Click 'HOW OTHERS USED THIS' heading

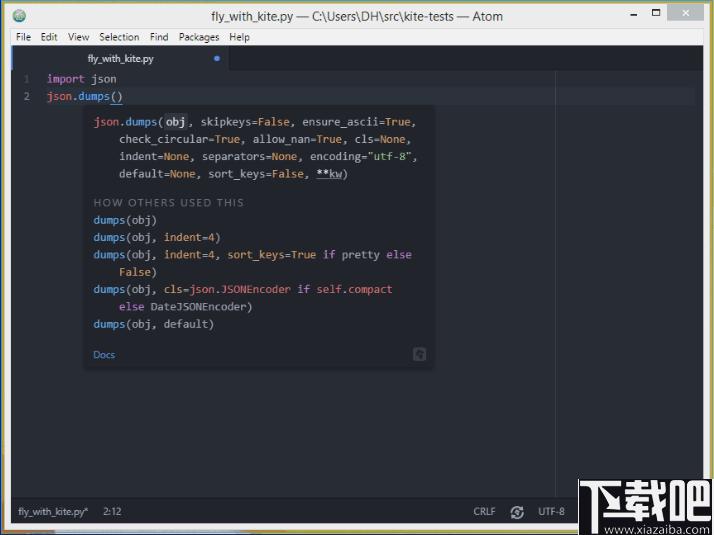168,203
